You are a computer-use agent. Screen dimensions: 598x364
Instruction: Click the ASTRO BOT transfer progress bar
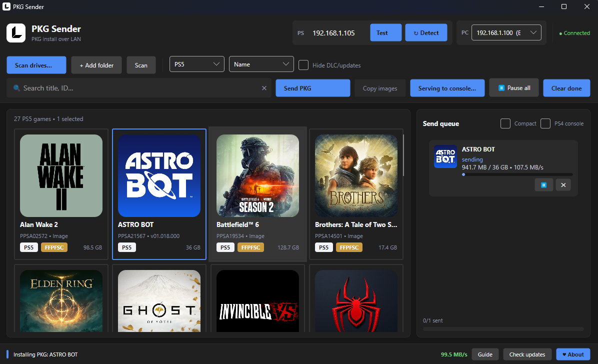point(517,174)
